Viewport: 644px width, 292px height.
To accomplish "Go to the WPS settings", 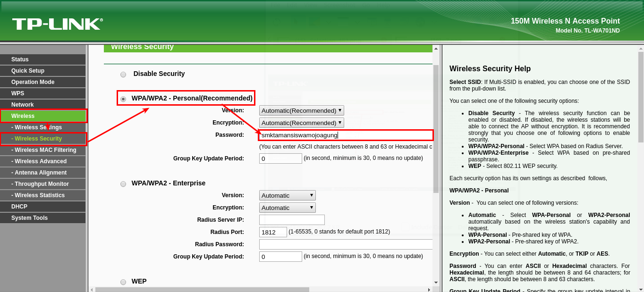I will 17,93.
